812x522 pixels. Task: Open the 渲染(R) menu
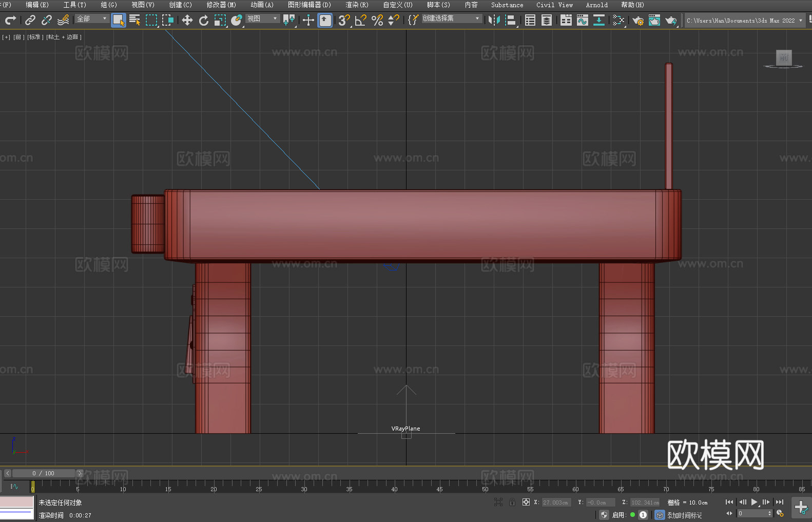tap(357, 5)
